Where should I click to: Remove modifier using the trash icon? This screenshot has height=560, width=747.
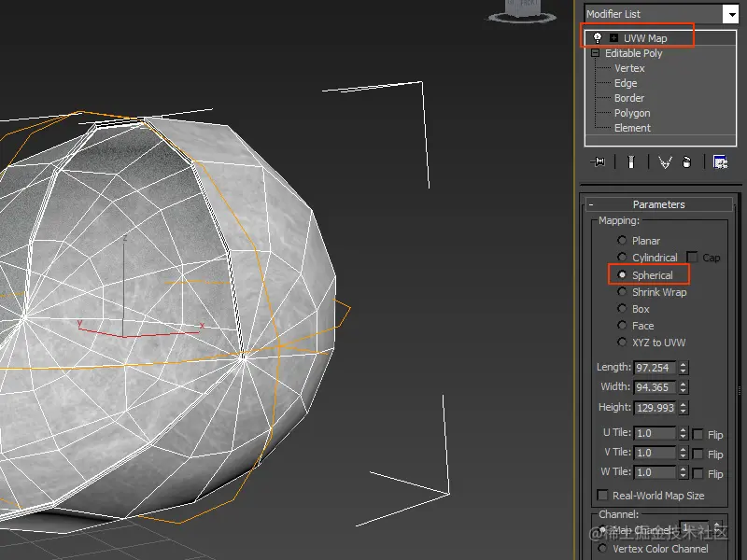[686, 161]
